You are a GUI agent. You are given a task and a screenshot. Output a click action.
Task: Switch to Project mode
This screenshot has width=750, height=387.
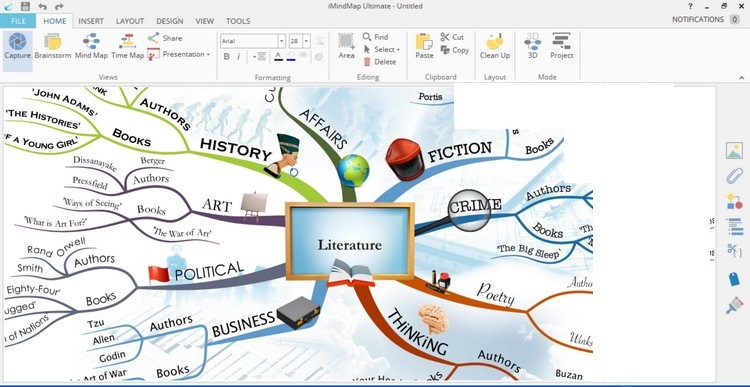[x=562, y=47]
